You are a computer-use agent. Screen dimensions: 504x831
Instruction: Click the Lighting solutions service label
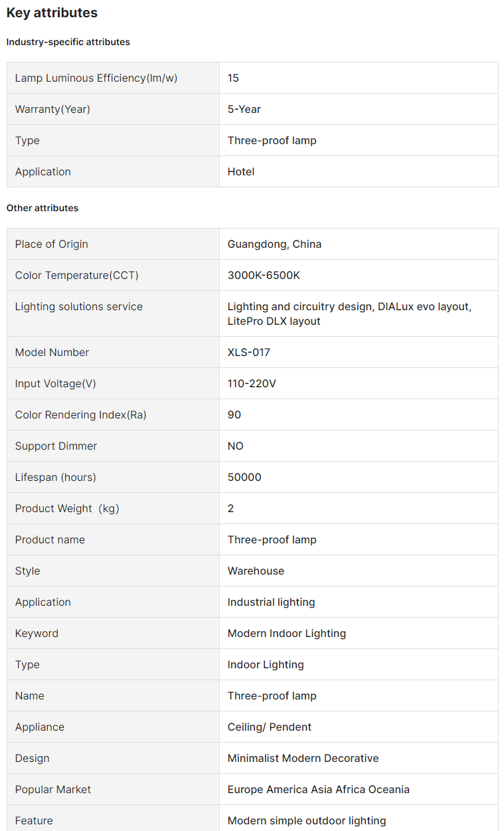coord(79,306)
